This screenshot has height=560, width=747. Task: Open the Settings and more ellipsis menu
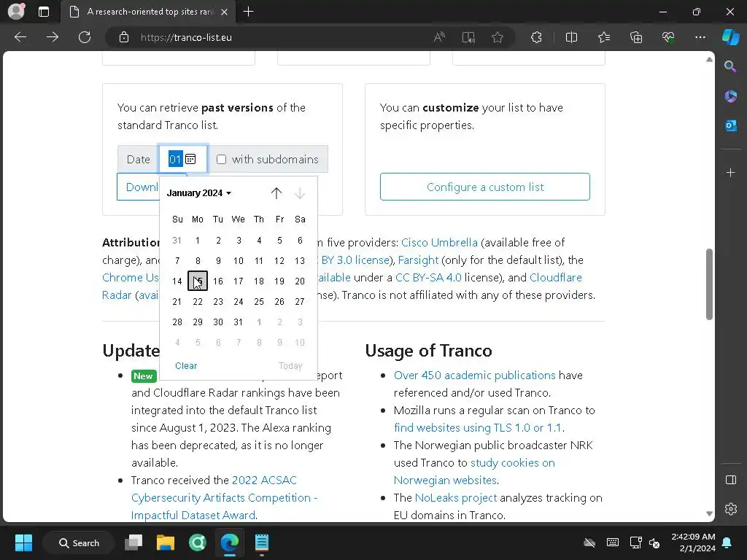(x=700, y=37)
